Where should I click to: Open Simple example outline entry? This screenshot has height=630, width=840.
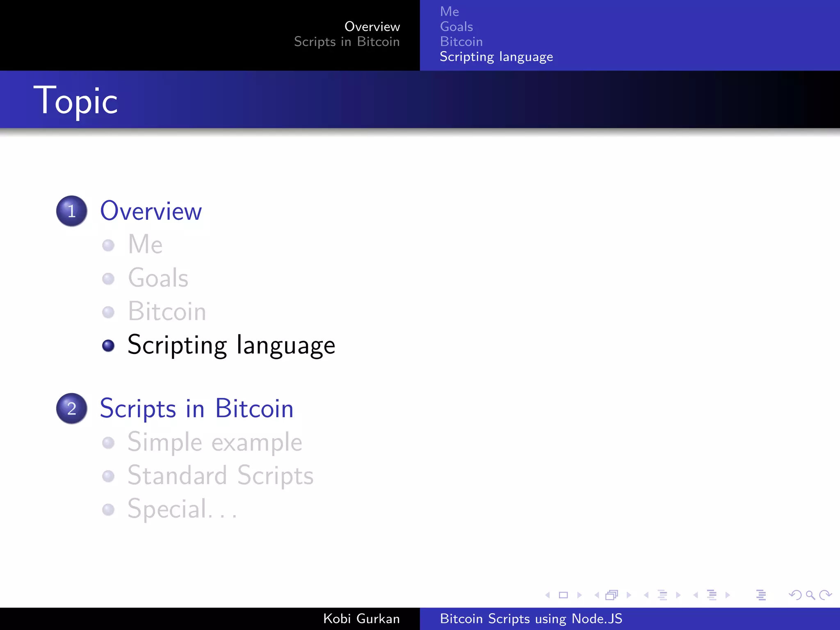(215, 443)
